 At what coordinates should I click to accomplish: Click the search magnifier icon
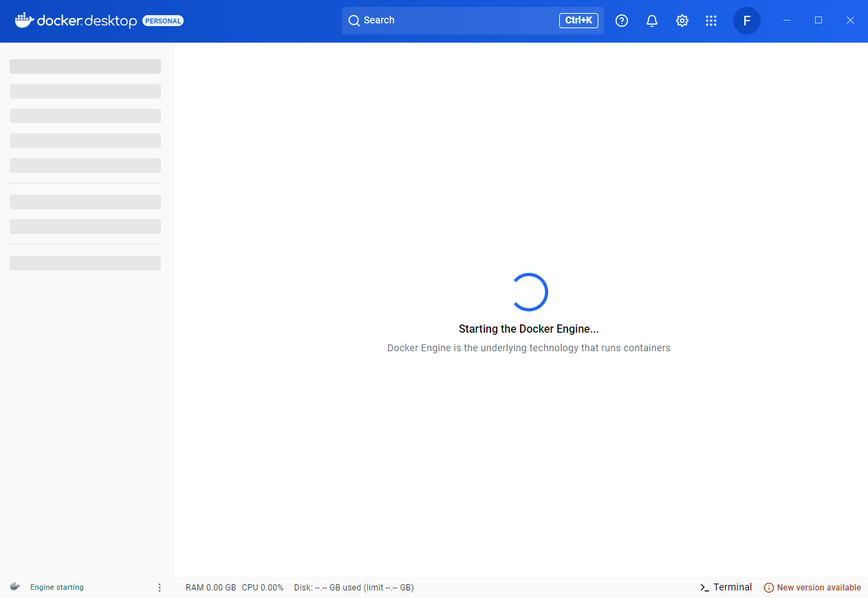click(354, 21)
